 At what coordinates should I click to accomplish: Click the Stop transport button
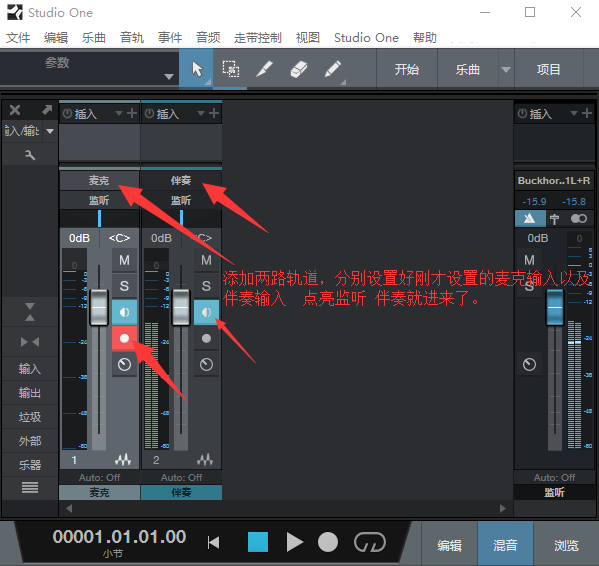258,542
